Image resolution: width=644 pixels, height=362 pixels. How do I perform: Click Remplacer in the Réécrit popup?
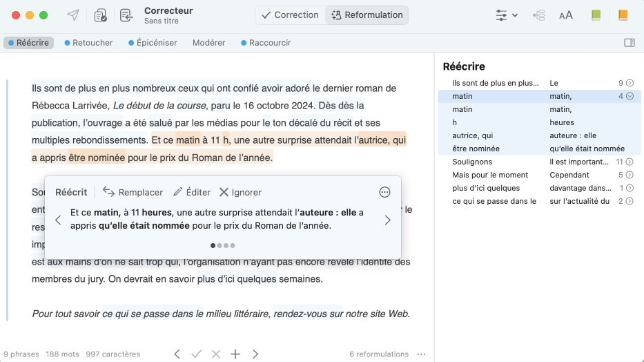tap(133, 192)
